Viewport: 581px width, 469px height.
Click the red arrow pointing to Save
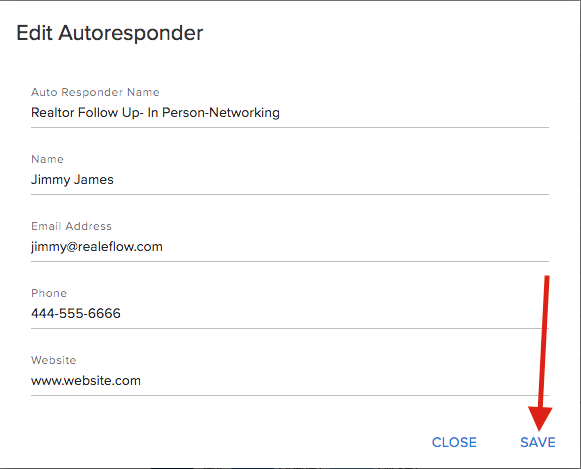click(542, 352)
